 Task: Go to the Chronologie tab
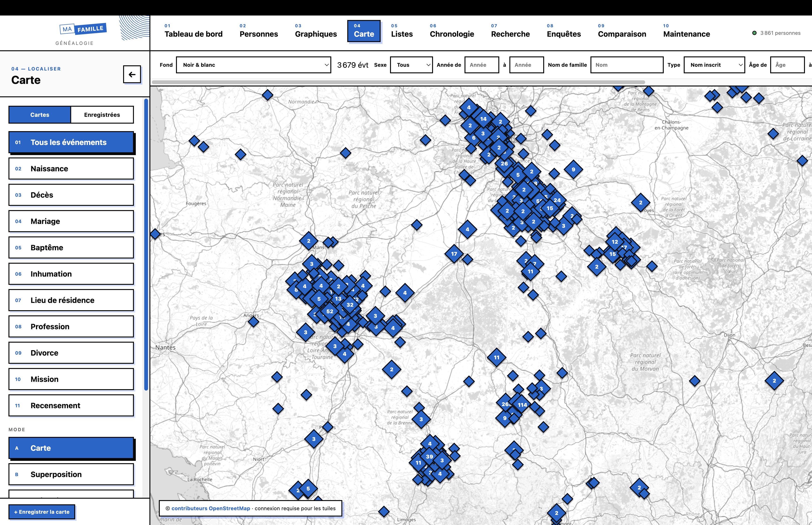pos(452,31)
